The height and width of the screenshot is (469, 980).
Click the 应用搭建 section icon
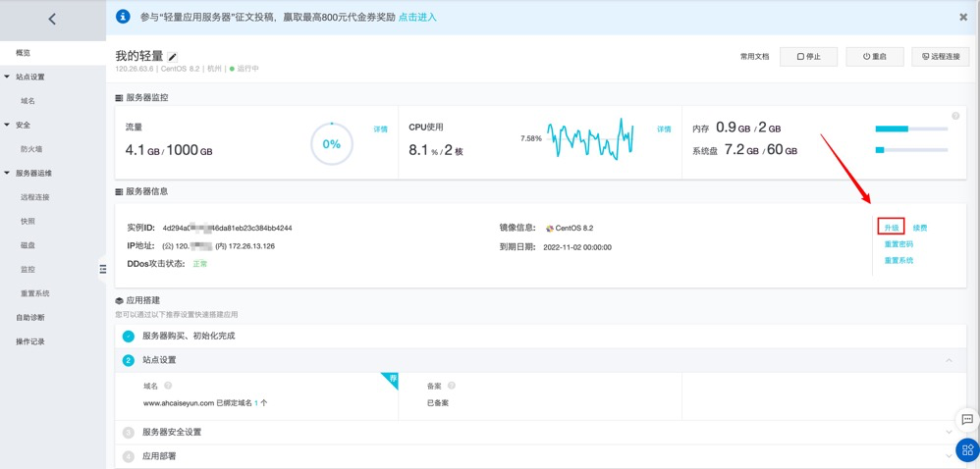click(120, 300)
